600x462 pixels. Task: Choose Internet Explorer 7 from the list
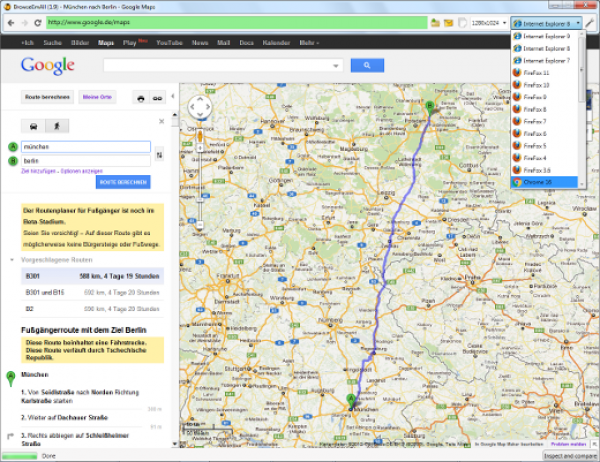pos(544,60)
